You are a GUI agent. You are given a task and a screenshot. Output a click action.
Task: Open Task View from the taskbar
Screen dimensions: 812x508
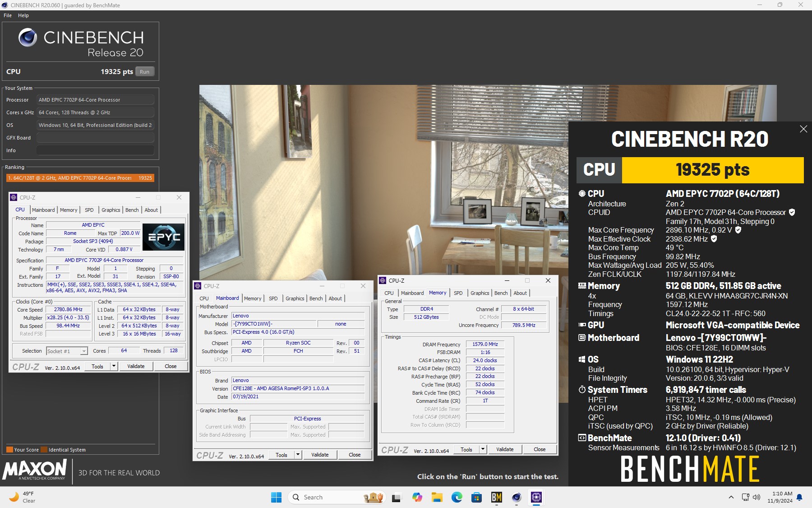(396, 497)
